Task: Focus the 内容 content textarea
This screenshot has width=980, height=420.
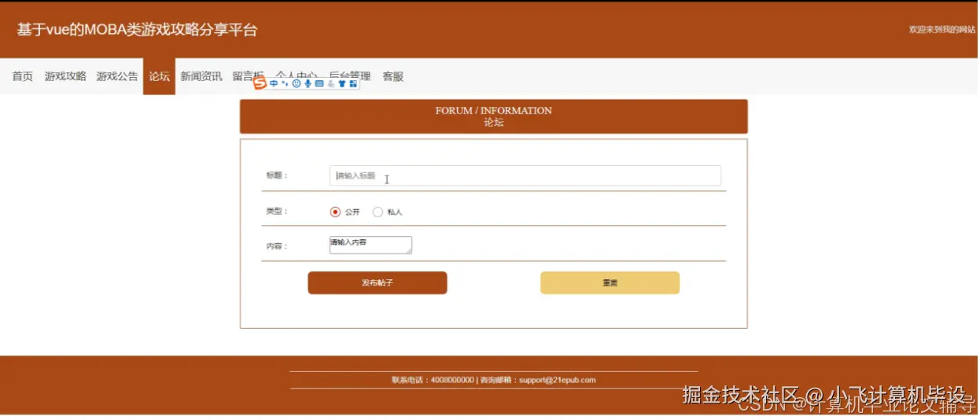Action: coord(370,245)
